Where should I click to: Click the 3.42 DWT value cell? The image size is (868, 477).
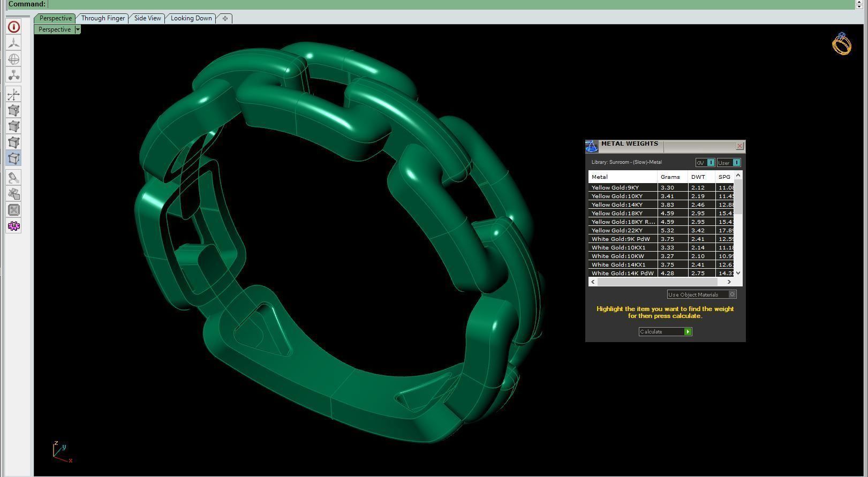701,230
